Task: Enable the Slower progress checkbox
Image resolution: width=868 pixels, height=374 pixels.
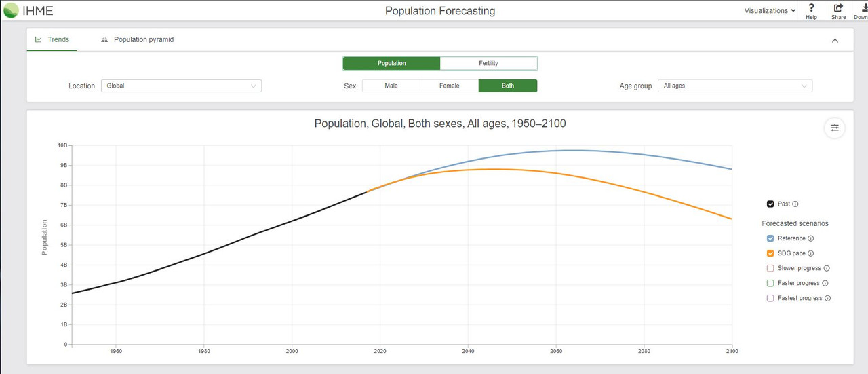Action: click(770, 268)
